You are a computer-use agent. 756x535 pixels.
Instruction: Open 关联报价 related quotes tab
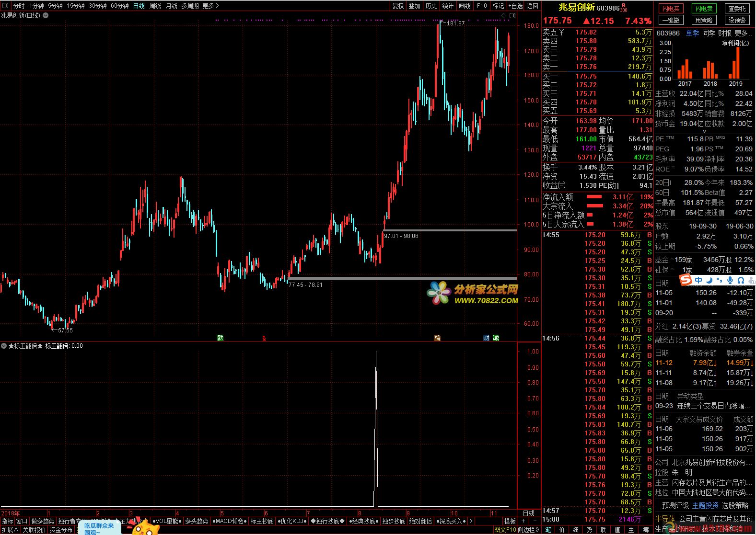pos(34,530)
